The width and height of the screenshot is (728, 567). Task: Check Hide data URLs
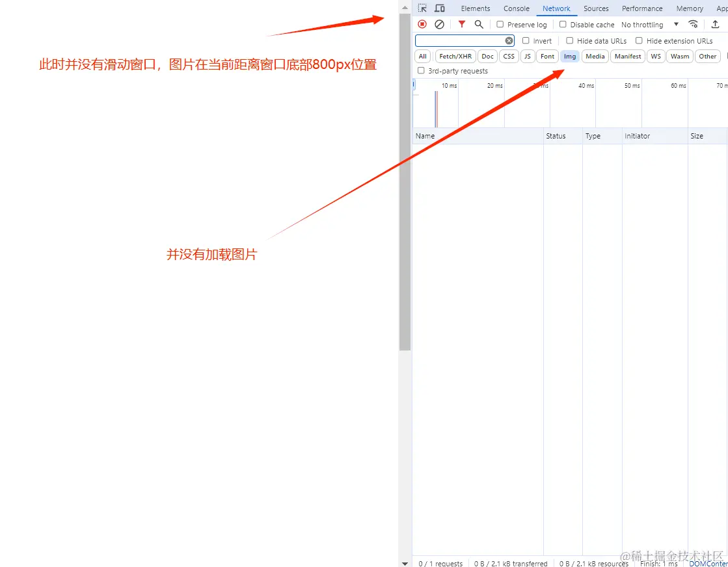tap(570, 40)
